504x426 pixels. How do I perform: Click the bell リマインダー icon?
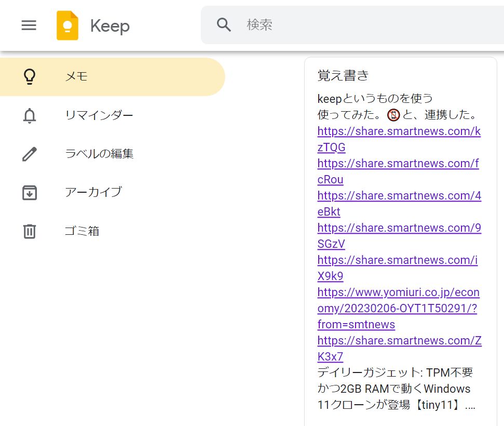pyautogui.click(x=30, y=115)
